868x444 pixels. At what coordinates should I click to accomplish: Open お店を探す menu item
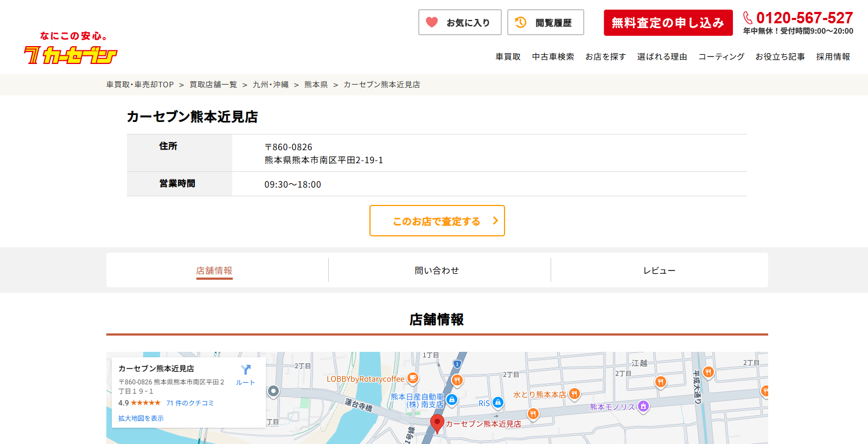click(x=605, y=56)
